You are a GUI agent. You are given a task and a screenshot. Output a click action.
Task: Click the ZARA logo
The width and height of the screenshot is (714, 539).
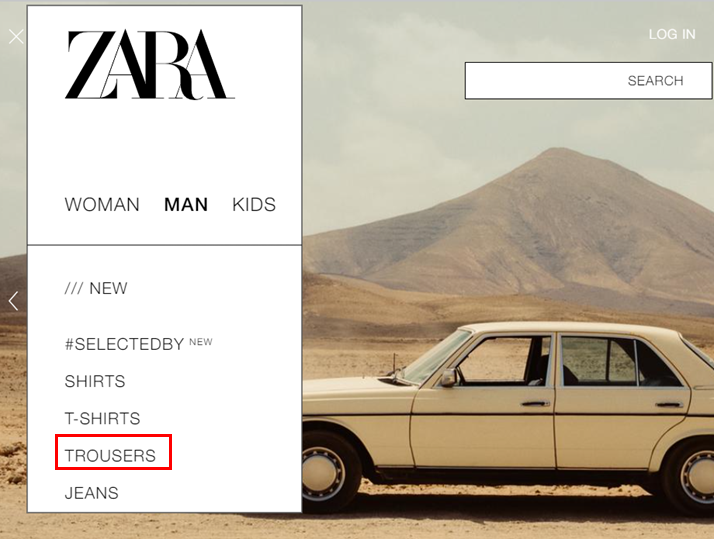coord(149,65)
